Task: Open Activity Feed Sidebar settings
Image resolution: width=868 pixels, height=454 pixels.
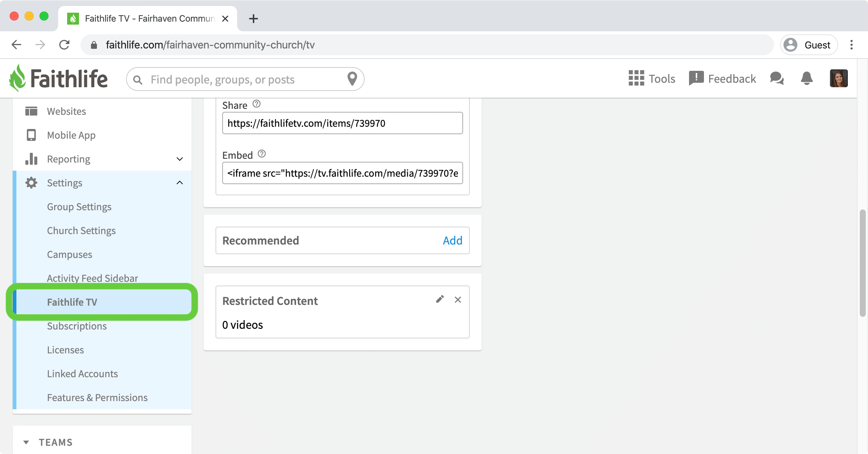Action: (x=92, y=278)
